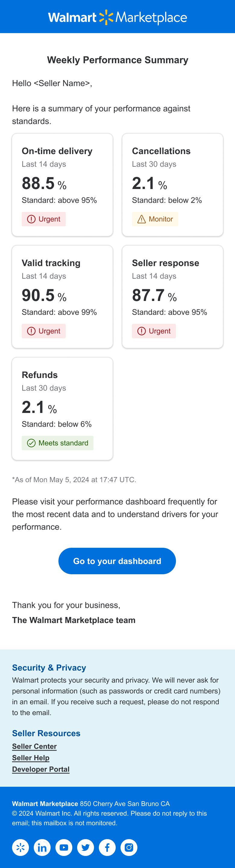Screen dimensions: 235x868
Task: Open the Twitter social icon
Action: pyautogui.click(x=85, y=847)
